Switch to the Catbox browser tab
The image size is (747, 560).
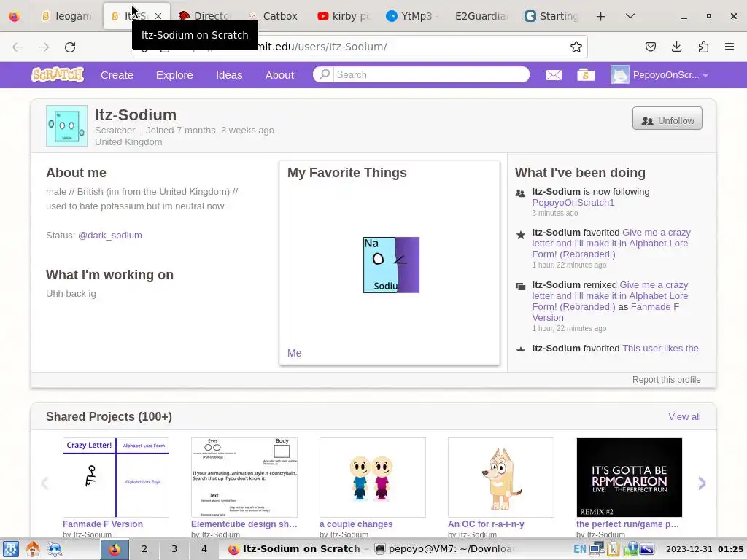(274, 16)
